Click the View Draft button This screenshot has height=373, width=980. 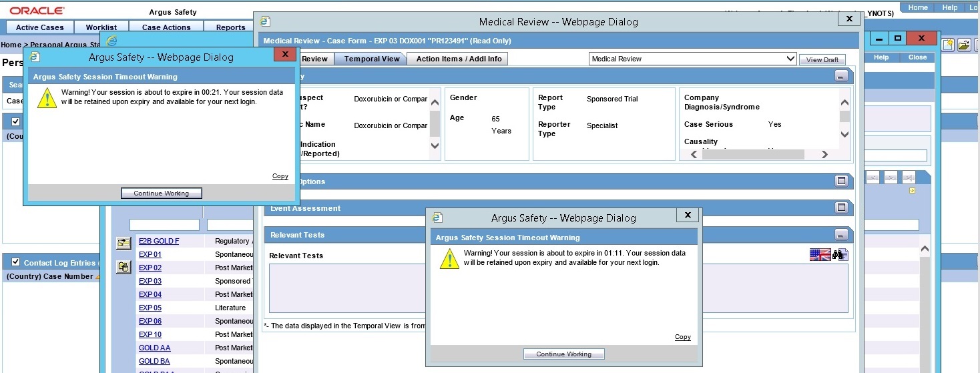pyautogui.click(x=822, y=59)
